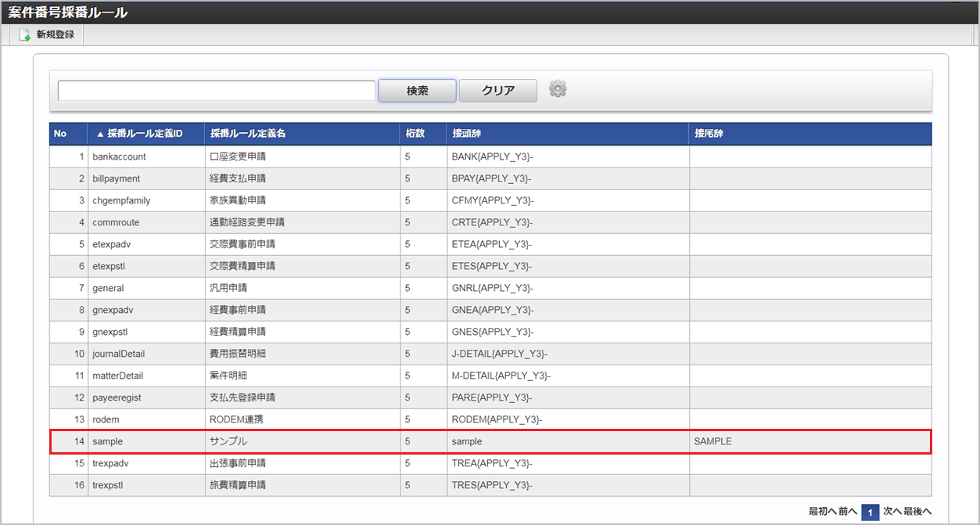Jump to 最後へ last page link
The width and height of the screenshot is (980, 525).
917,512
